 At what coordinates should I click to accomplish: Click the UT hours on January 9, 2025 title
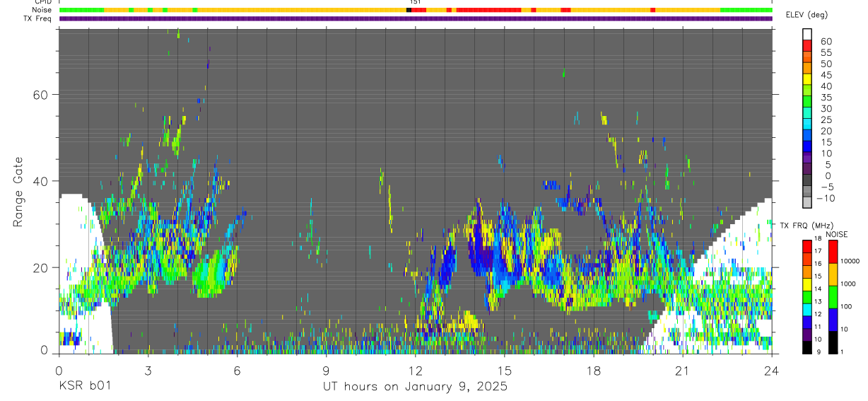point(415,387)
